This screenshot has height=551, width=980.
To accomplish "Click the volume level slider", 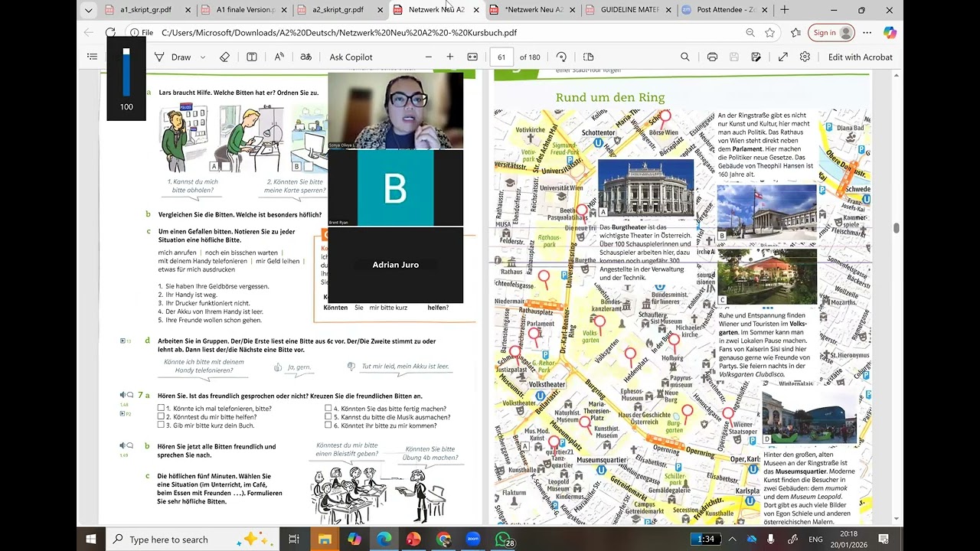I will (126, 72).
